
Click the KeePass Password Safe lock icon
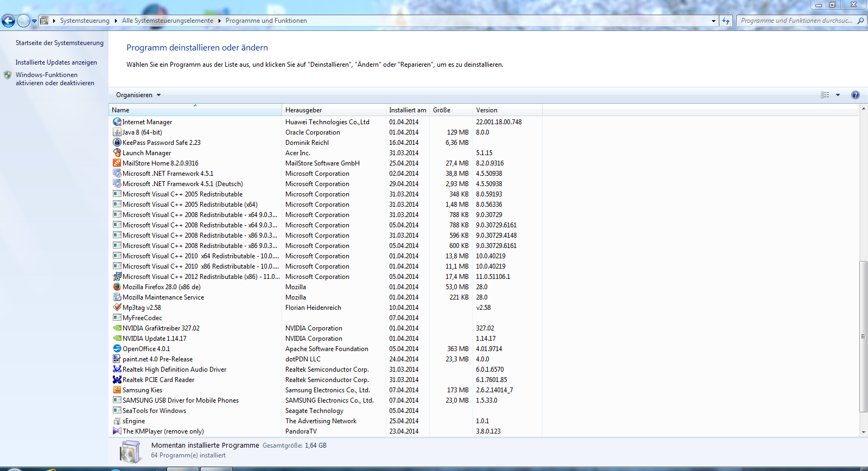tap(117, 143)
